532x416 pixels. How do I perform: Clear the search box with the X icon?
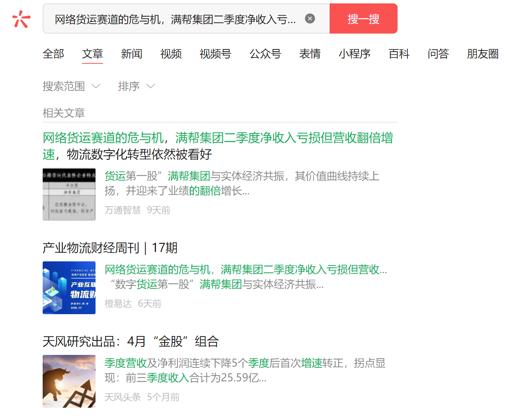coord(310,18)
